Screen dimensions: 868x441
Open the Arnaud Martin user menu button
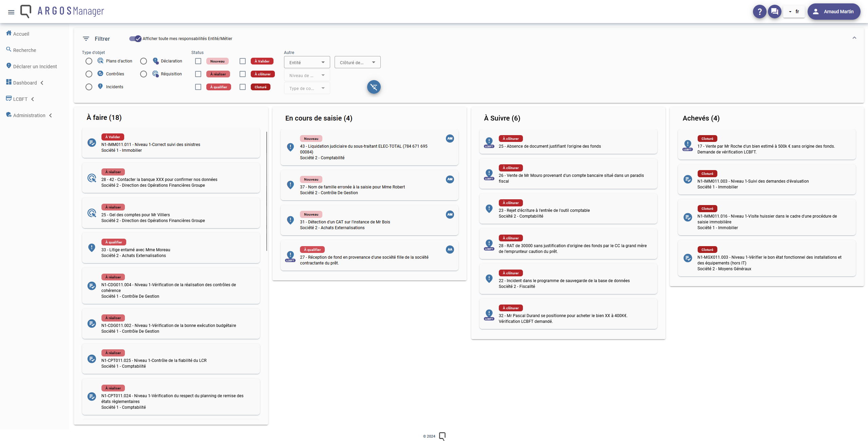(833, 12)
